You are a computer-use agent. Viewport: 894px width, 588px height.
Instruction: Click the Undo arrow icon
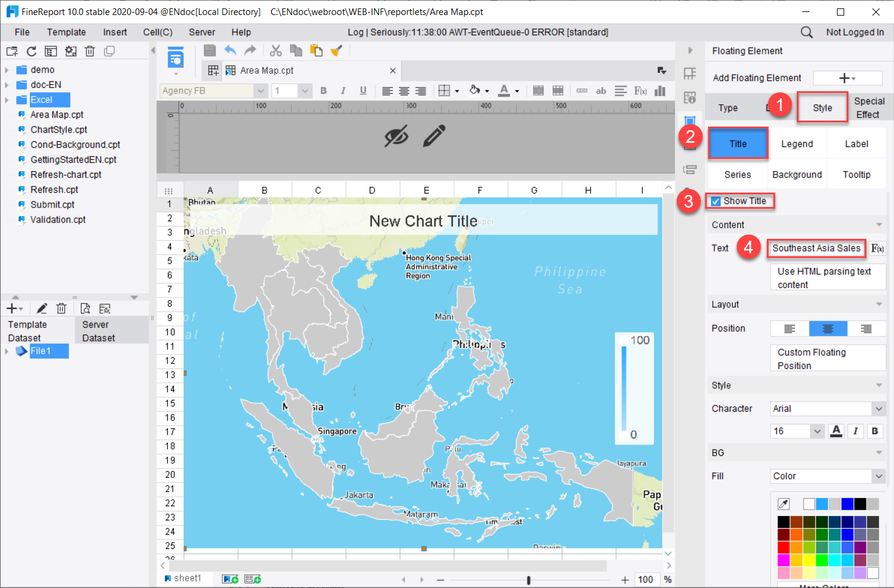(x=230, y=50)
